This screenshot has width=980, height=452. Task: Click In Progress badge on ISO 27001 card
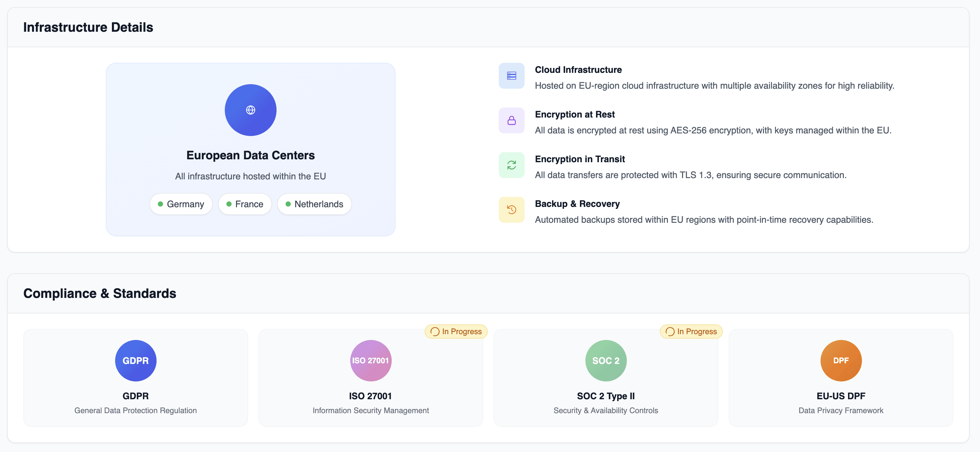(456, 331)
